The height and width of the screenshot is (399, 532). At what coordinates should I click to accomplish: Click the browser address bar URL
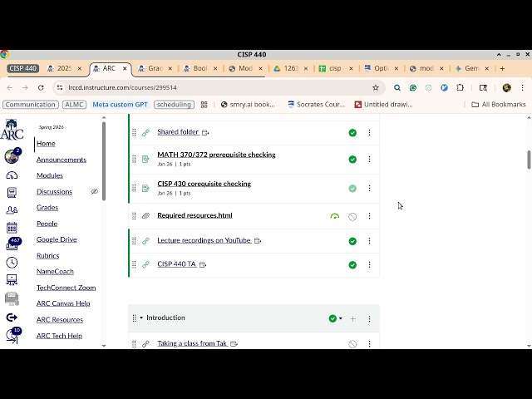pos(208,87)
